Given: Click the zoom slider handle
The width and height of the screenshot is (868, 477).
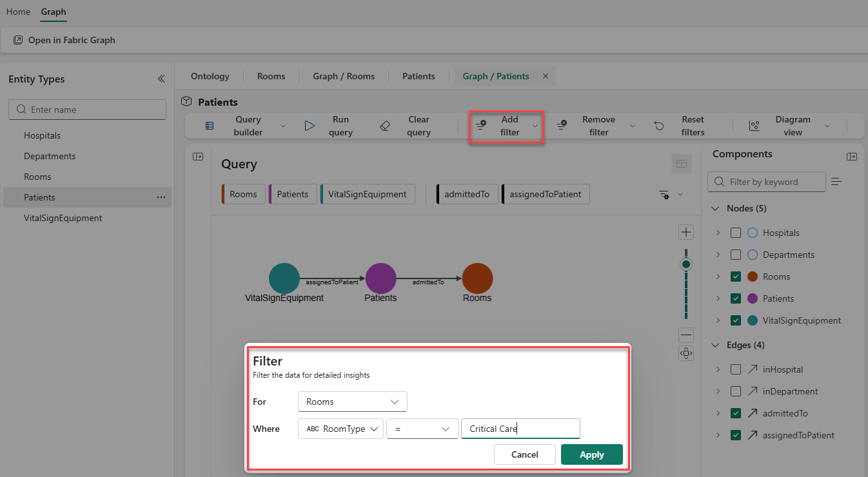Looking at the screenshot, I should pyautogui.click(x=686, y=264).
